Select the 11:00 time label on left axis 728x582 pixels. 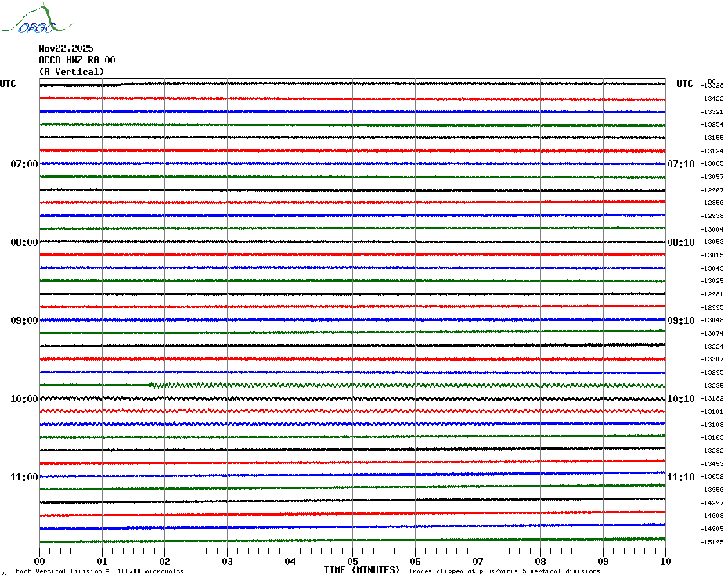[x=23, y=477]
